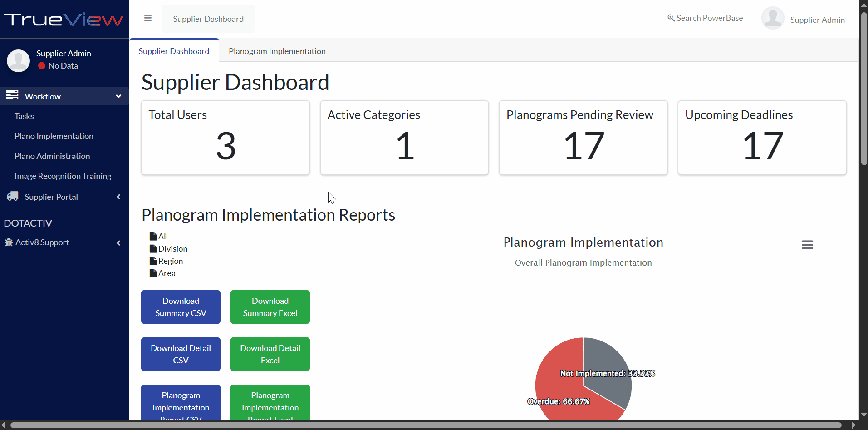The width and height of the screenshot is (868, 430).
Task: Switch to the Planogram Implementation tab
Action: pyautogui.click(x=277, y=51)
